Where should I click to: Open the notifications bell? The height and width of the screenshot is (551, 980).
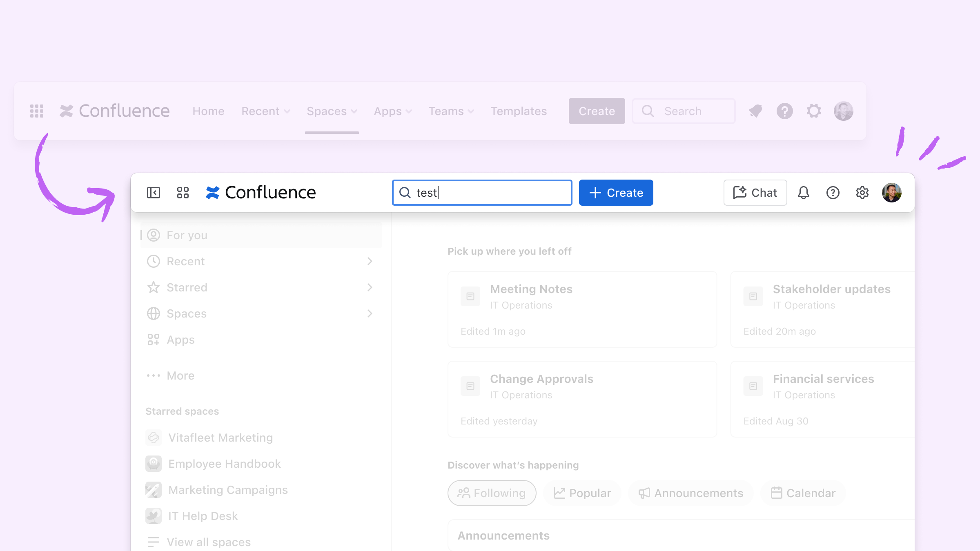(804, 193)
